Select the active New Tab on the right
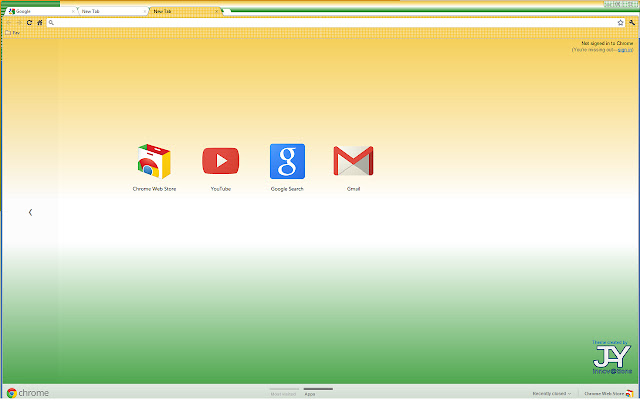The height and width of the screenshot is (400, 640). (184, 11)
